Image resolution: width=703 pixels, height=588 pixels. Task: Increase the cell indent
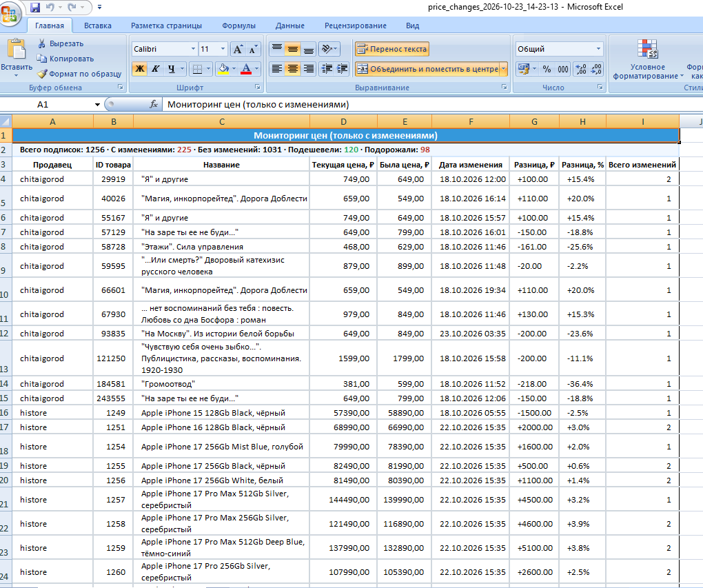tap(342, 69)
